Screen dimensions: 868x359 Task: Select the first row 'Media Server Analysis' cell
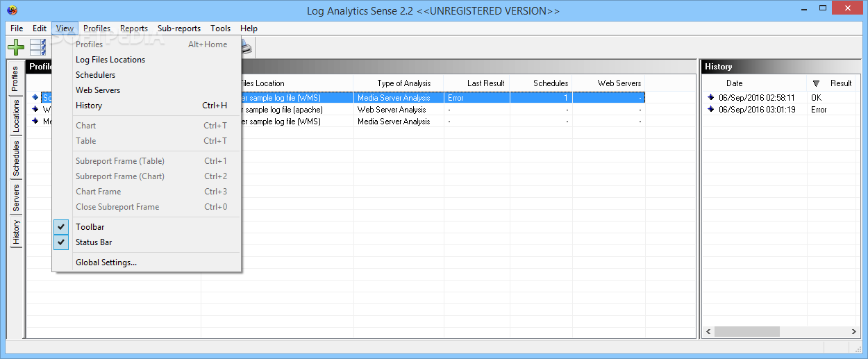pyautogui.click(x=399, y=98)
